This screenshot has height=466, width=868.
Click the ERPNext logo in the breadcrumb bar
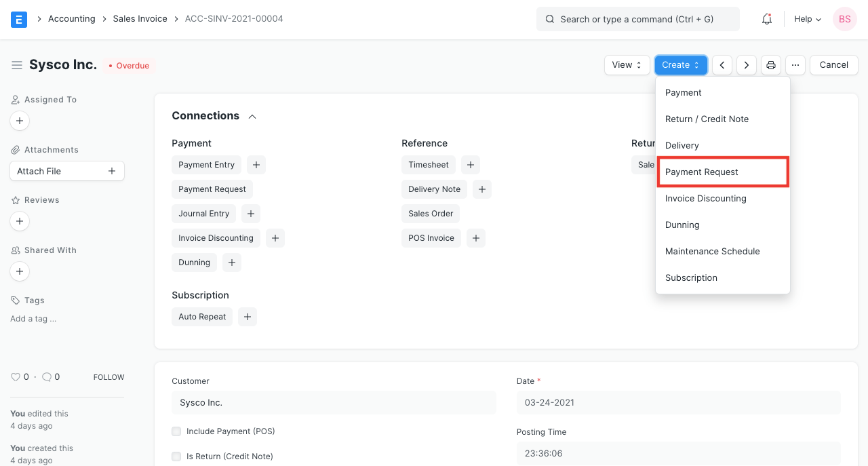click(19, 19)
